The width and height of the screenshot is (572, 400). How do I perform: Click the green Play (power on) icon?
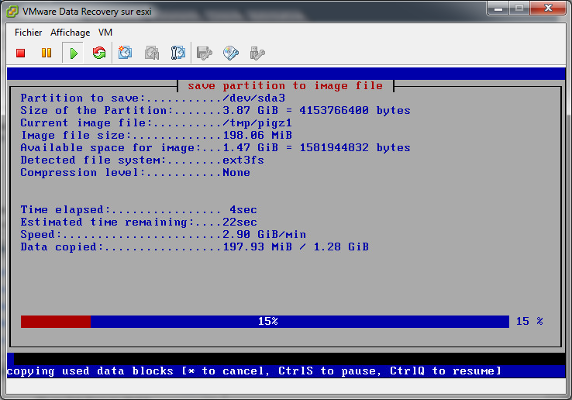[73, 53]
